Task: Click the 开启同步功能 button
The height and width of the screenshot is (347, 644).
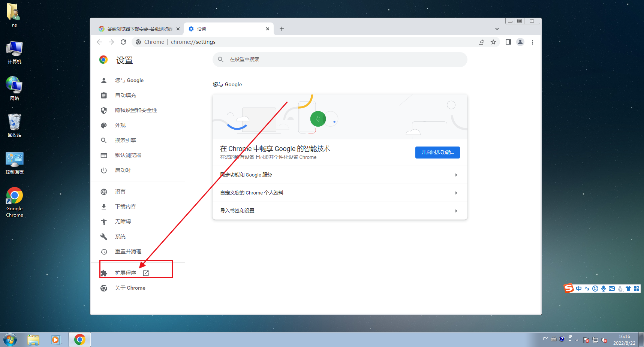Action: (437, 152)
